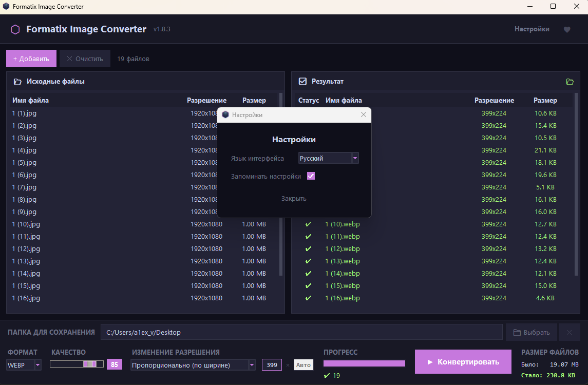Viewport: 588px width, 385px height.
Task: Click the result Разрешение column header
Action: click(494, 101)
